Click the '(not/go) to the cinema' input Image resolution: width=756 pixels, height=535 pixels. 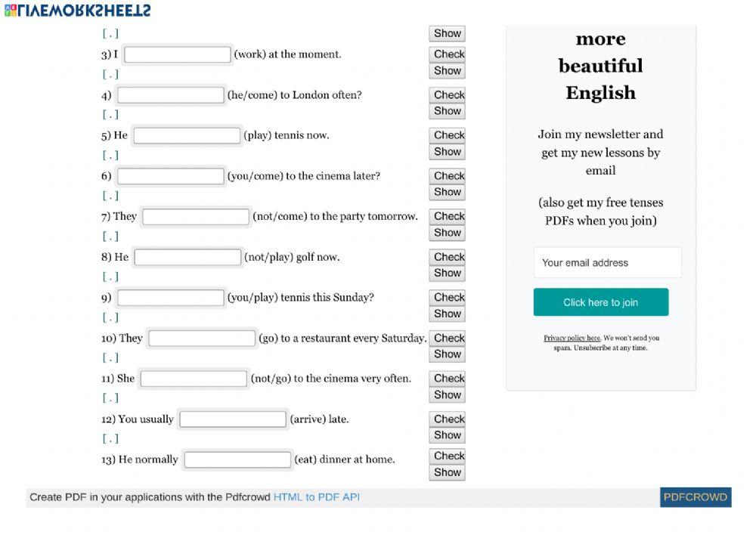point(194,379)
